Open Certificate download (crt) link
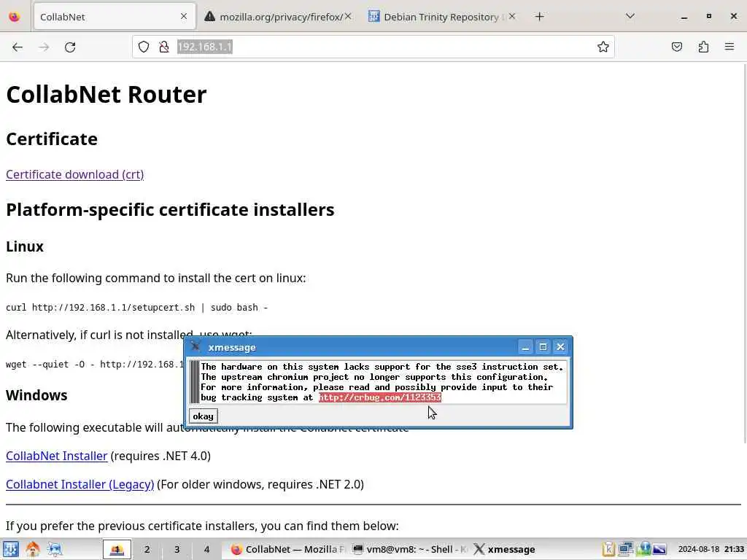Screen dimensions: 747x560 (75, 174)
